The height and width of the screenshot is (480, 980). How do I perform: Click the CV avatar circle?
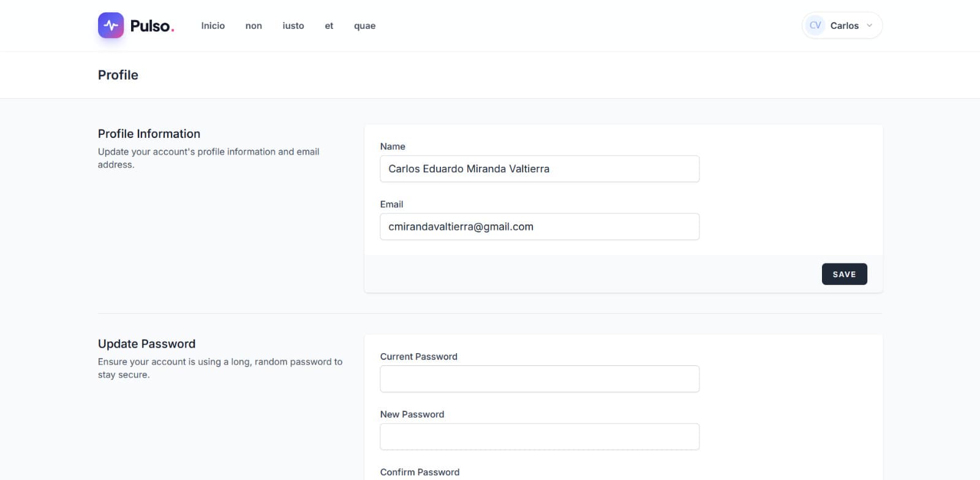[815, 26]
